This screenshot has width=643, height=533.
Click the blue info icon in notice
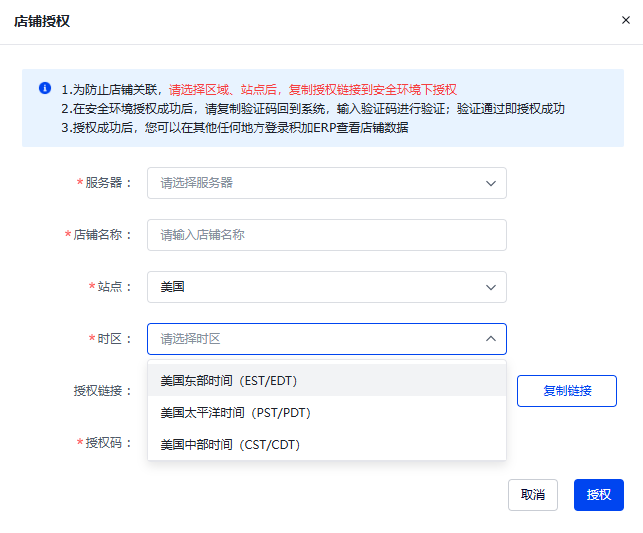45,88
